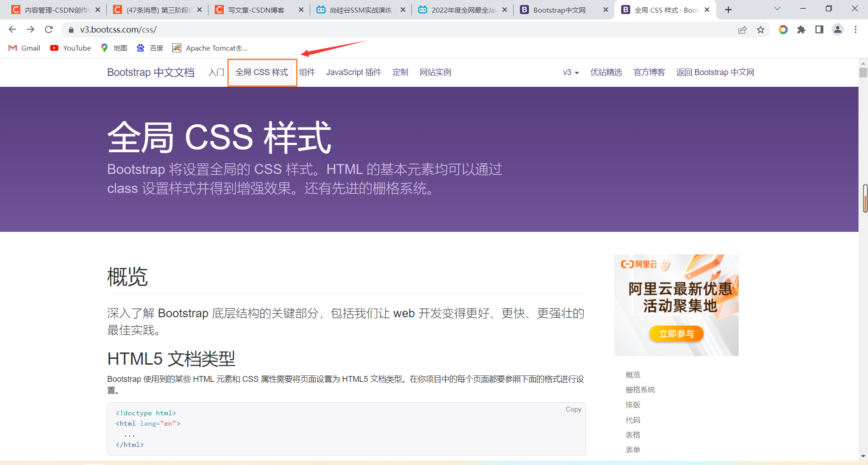Viewport: 868px width, 465px height.
Task: Open a new browser tab
Action: [x=728, y=10]
